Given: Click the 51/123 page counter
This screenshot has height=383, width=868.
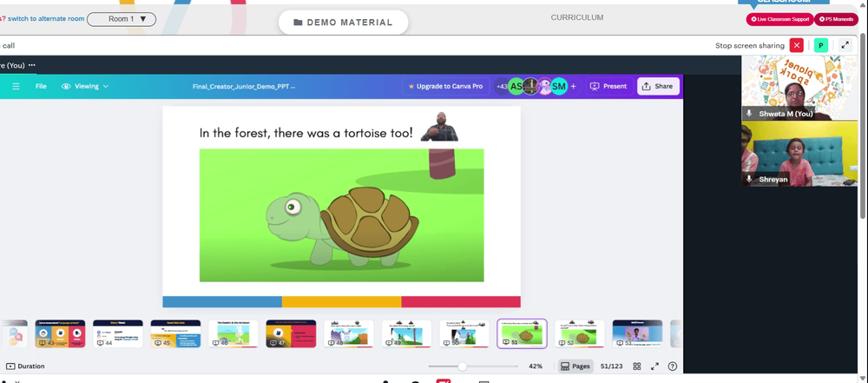Looking at the screenshot, I should 612,366.
